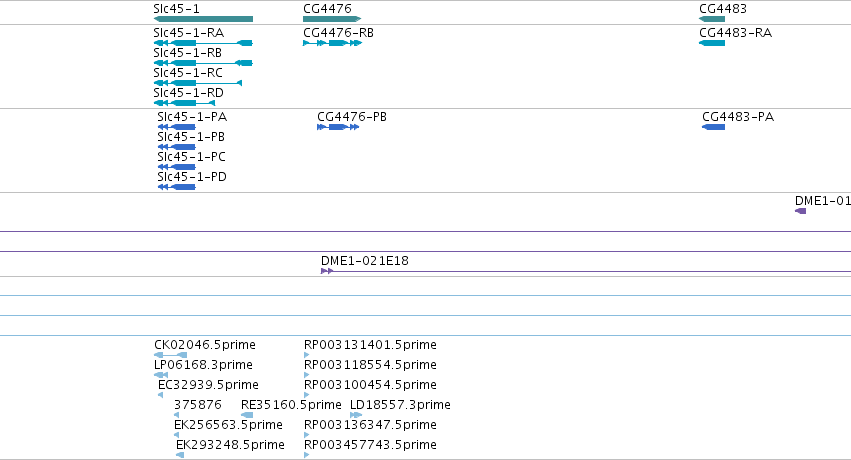Select the DME1-021E18 double-arrow glyph
The width and height of the screenshot is (851, 460).
327,271
